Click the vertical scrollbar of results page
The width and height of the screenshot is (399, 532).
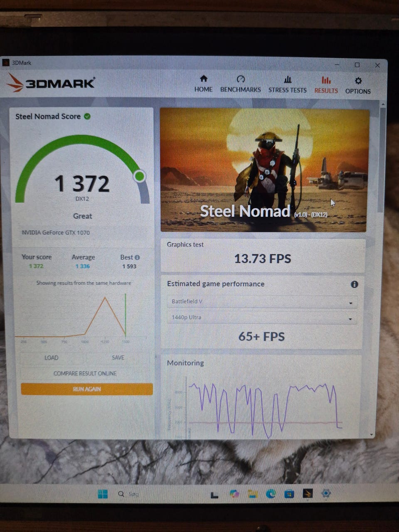point(382,160)
